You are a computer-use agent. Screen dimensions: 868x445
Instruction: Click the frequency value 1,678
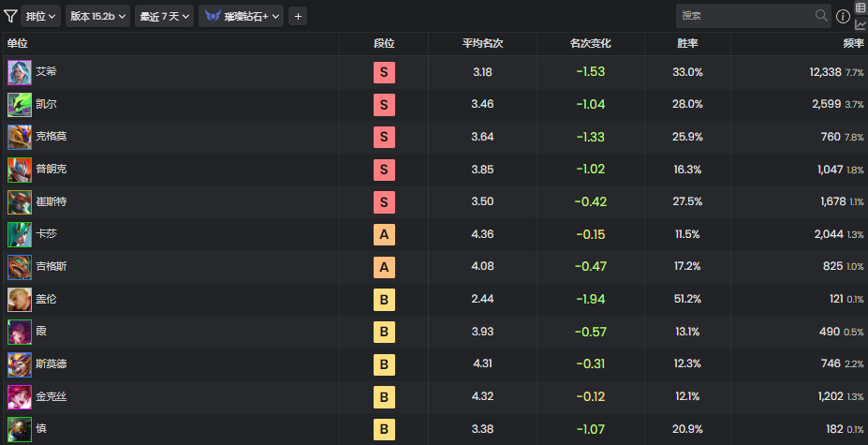pos(833,201)
